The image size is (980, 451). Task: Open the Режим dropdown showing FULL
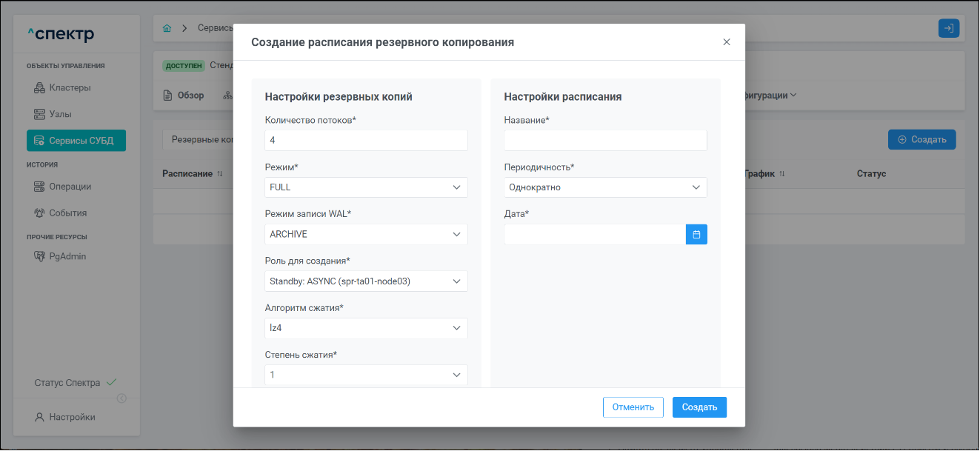click(366, 187)
